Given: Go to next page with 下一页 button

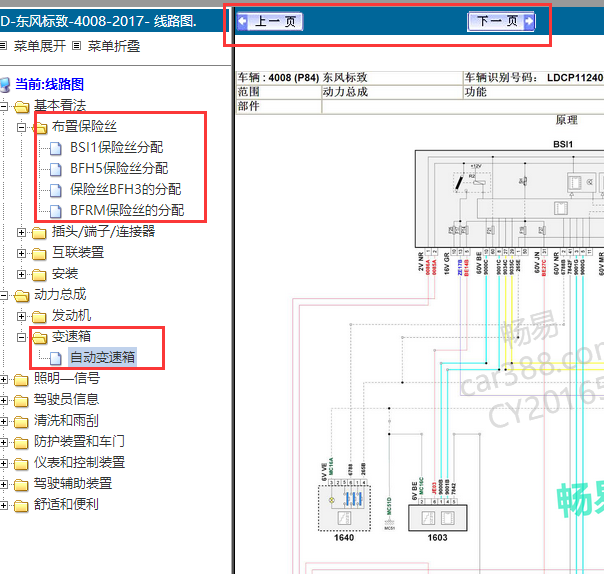Looking at the screenshot, I should tap(501, 21).
